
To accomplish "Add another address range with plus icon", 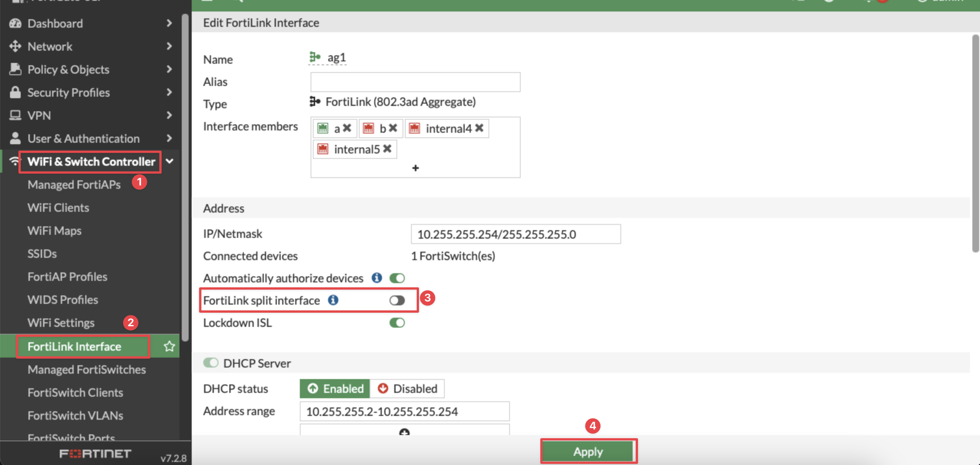I will 404,432.
